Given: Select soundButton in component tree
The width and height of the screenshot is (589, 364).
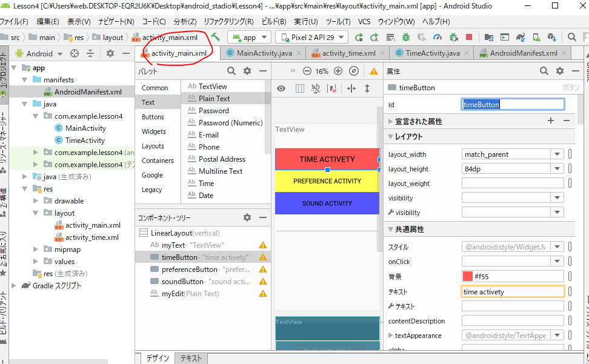Looking at the screenshot, I should (202, 282).
